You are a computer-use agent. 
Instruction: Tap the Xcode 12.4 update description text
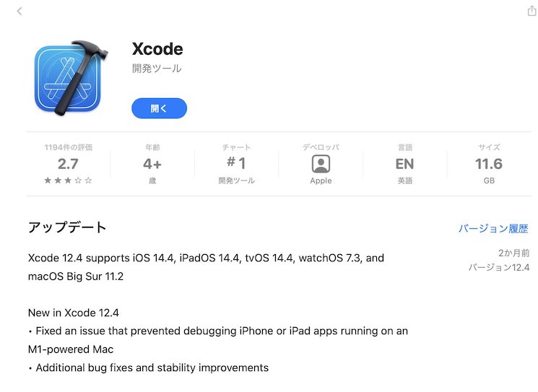[206, 267]
